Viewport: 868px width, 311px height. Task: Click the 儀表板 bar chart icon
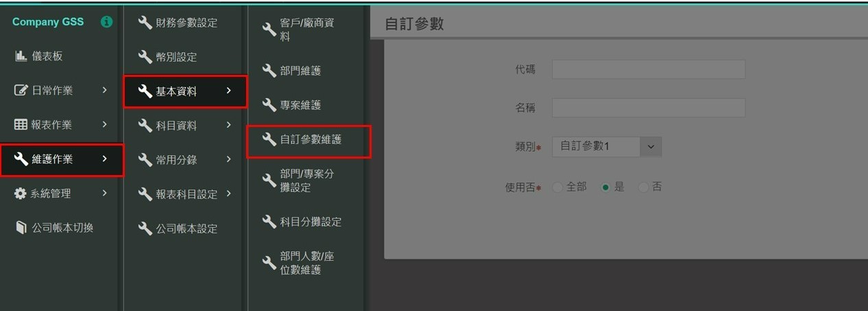click(21, 56)
